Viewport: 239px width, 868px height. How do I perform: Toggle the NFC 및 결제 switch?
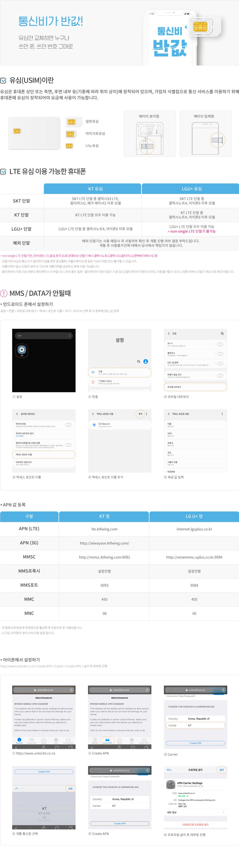[220, 364]
